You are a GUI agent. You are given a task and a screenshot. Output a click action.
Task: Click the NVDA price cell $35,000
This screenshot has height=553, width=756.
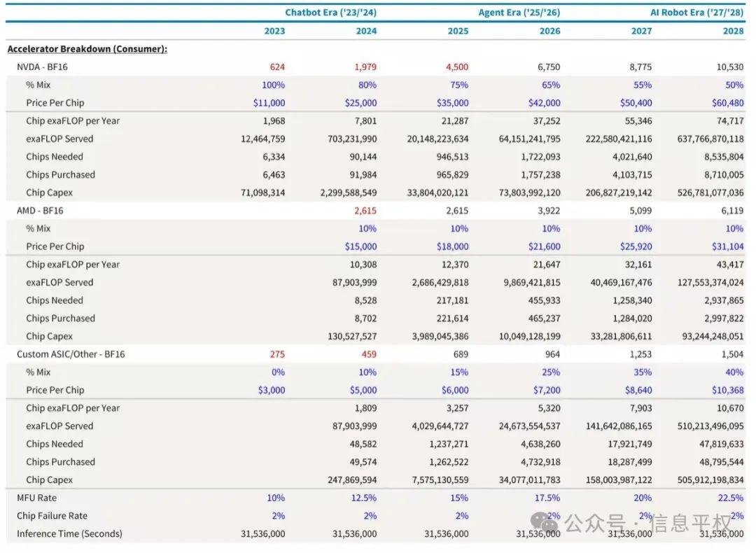[x=453, y=103]
